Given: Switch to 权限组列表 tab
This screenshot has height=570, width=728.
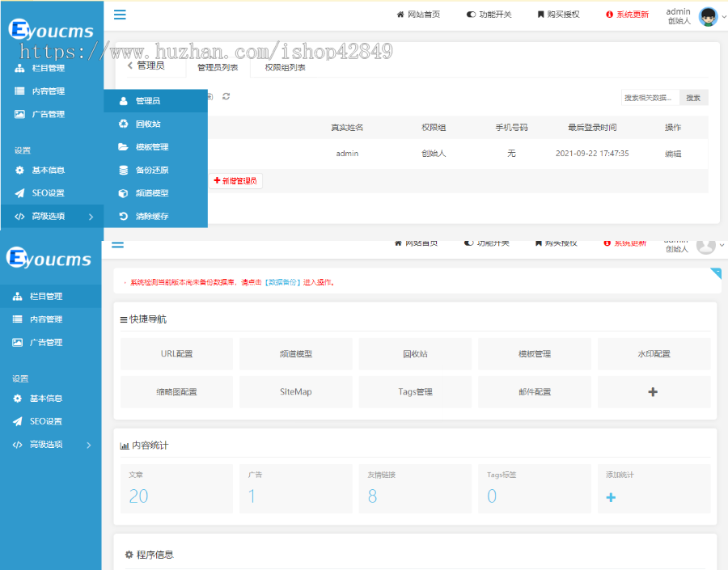Looking at the screenshot, I should [285, 67].
